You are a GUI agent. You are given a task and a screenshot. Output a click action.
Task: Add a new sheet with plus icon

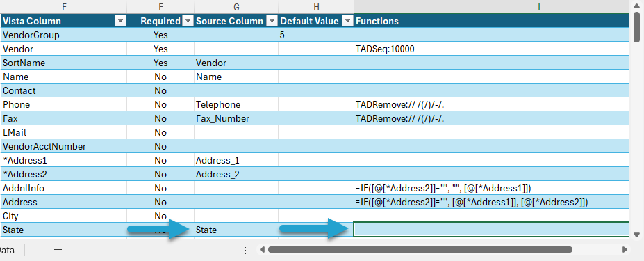click(x=58, y=249)
